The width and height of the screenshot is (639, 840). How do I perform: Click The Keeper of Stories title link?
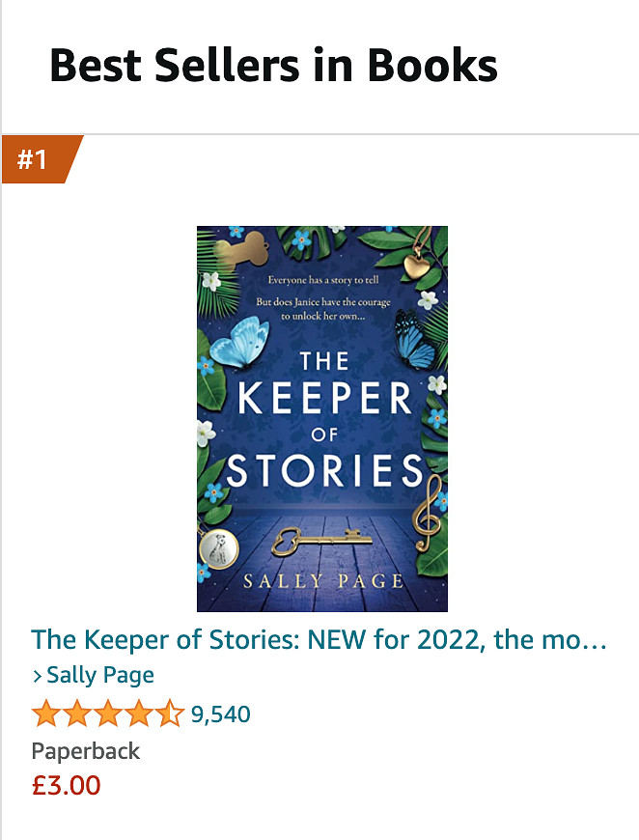tap(319, 639)
